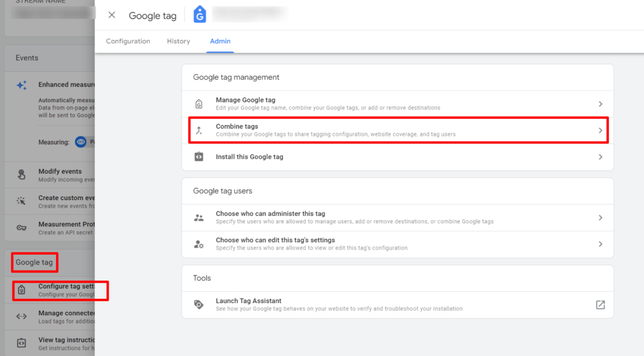Expand Manage Google tag chevron
The width and height of the screenshot is (644, 356).
pyautogui.click(x=601, y=104)
